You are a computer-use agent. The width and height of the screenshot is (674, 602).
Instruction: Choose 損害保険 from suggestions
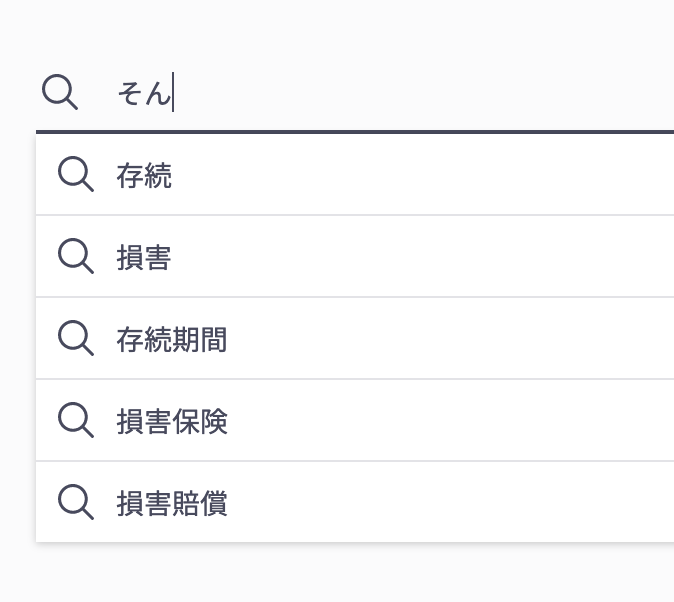tap(355, 421)
